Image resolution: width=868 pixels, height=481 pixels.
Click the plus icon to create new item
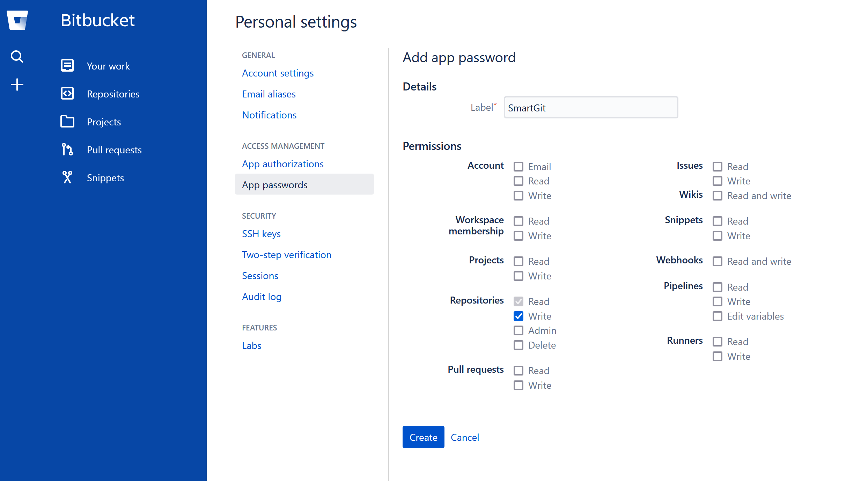17,84
